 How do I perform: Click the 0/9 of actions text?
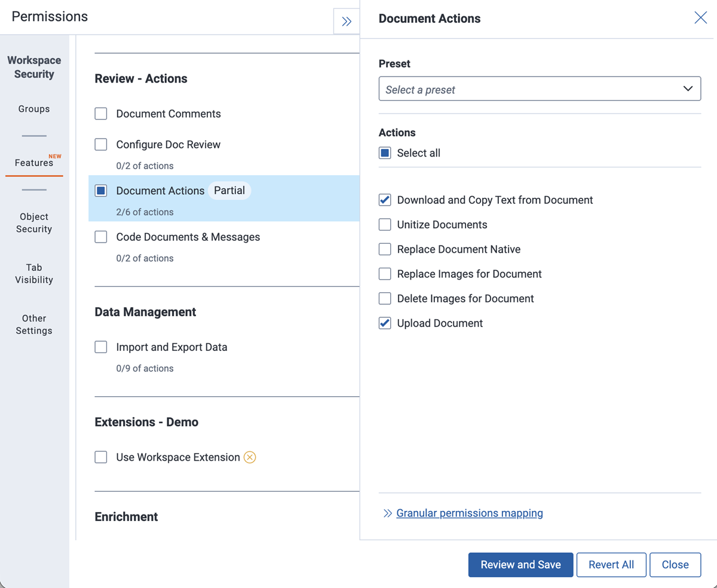pyautogui.click(x=145, y=369)
